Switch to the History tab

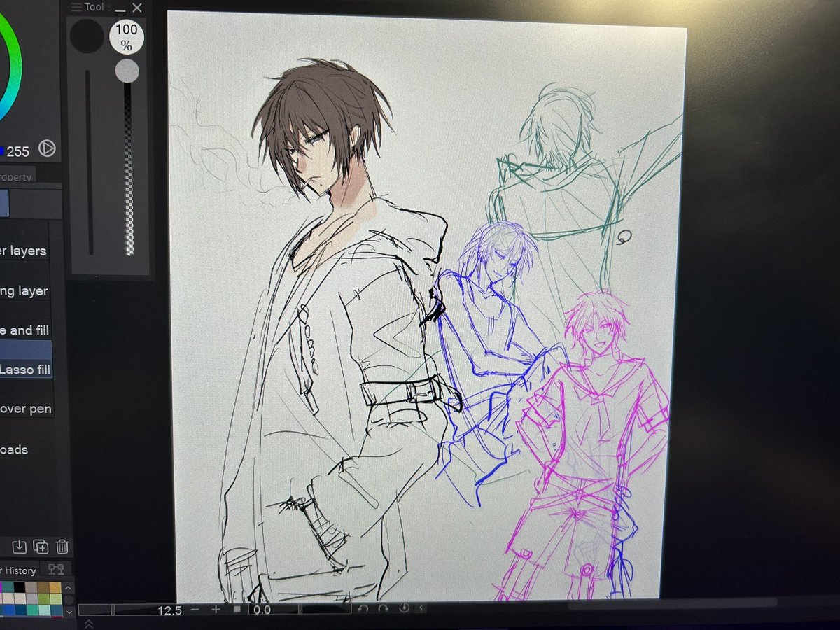19,570
